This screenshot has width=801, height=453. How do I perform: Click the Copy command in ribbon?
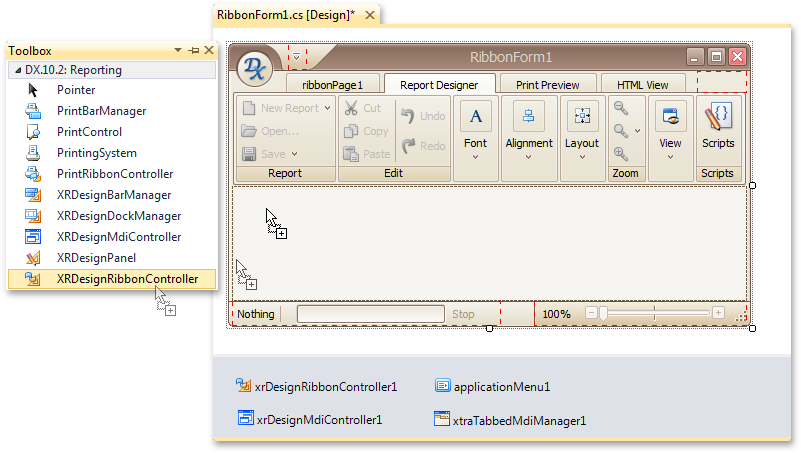(366, 131)
